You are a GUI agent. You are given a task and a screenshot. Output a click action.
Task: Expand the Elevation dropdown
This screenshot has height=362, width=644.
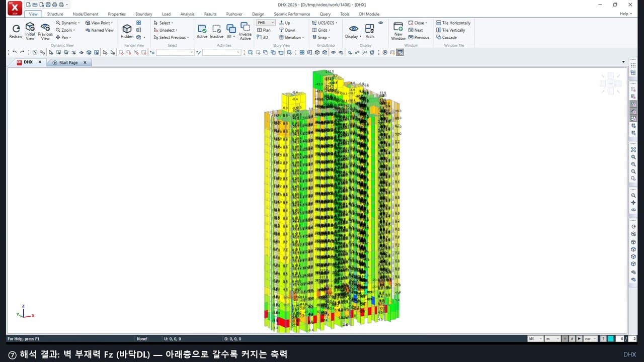(x=292, y=37)
